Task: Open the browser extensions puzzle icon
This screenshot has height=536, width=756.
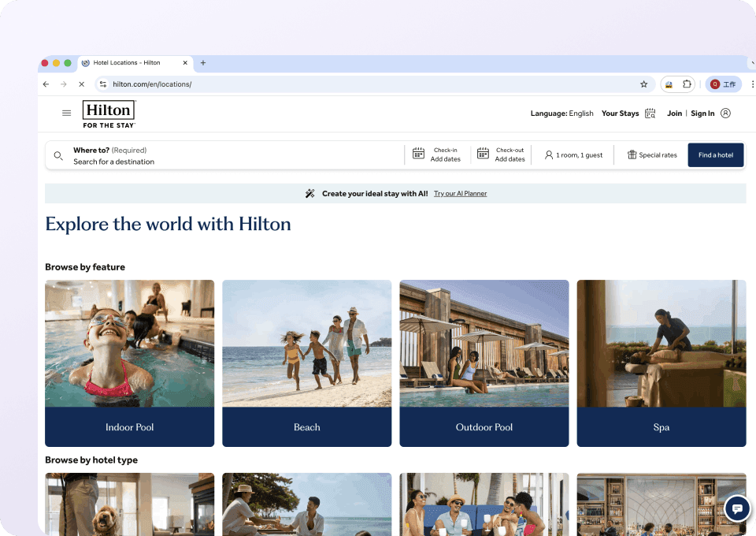Action: click(687, 84)
